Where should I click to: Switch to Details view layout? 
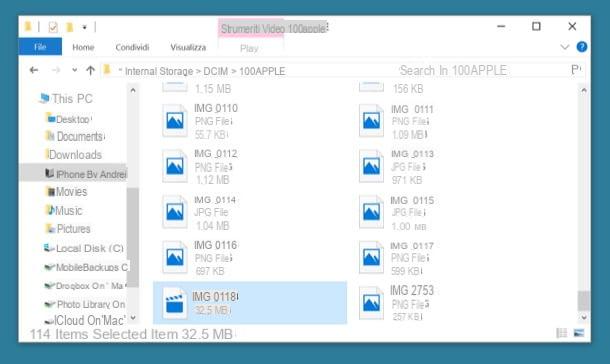[x=561, y=333]
